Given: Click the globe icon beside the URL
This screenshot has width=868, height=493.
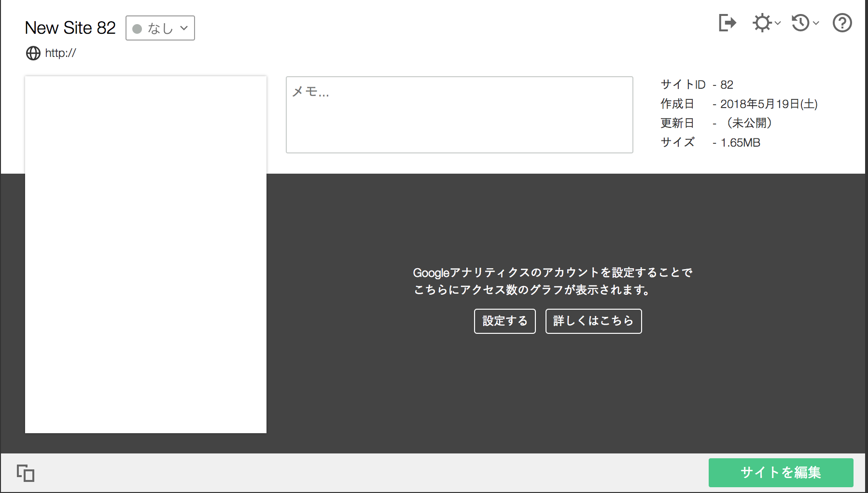Looking at the screenshot, I should tap(33, 53).
